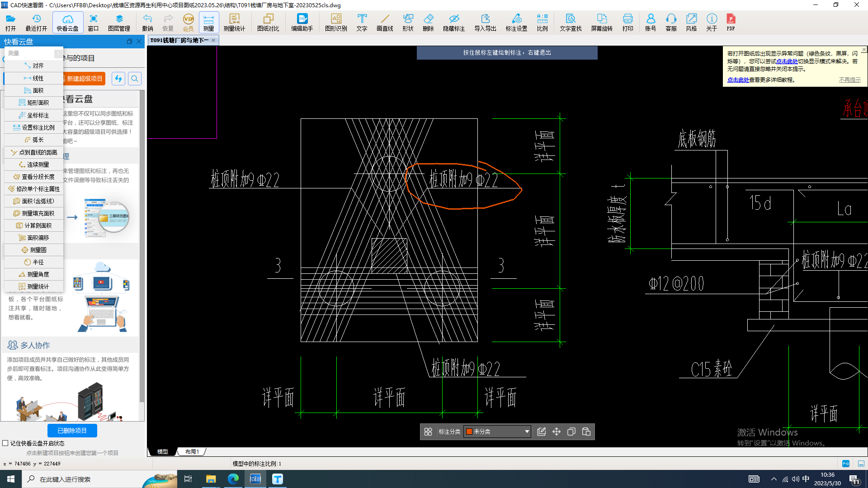The width and height of the screenshot is (868, 488).
Task: Open 客服 customer service
Action: click(671, 22)
